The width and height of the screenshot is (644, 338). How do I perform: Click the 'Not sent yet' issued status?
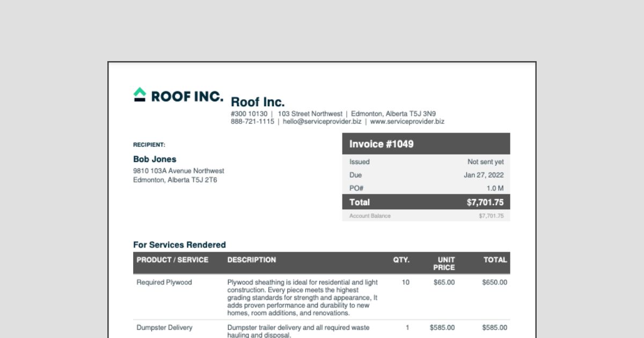click(x=485, y=162)
